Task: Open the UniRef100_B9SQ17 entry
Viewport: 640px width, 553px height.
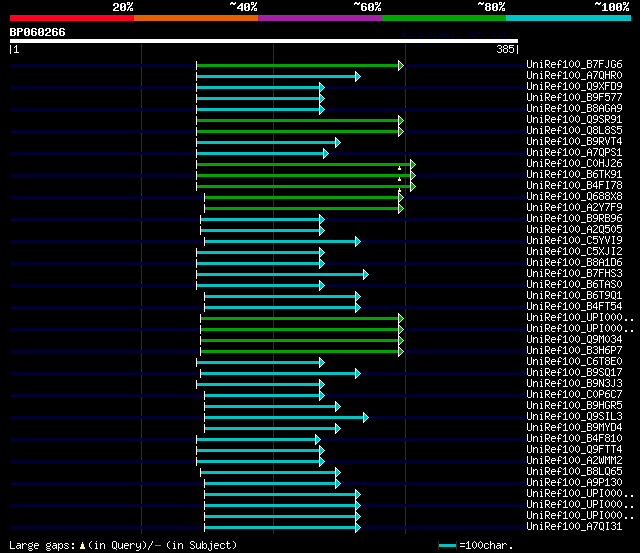Action: point(574,373)
